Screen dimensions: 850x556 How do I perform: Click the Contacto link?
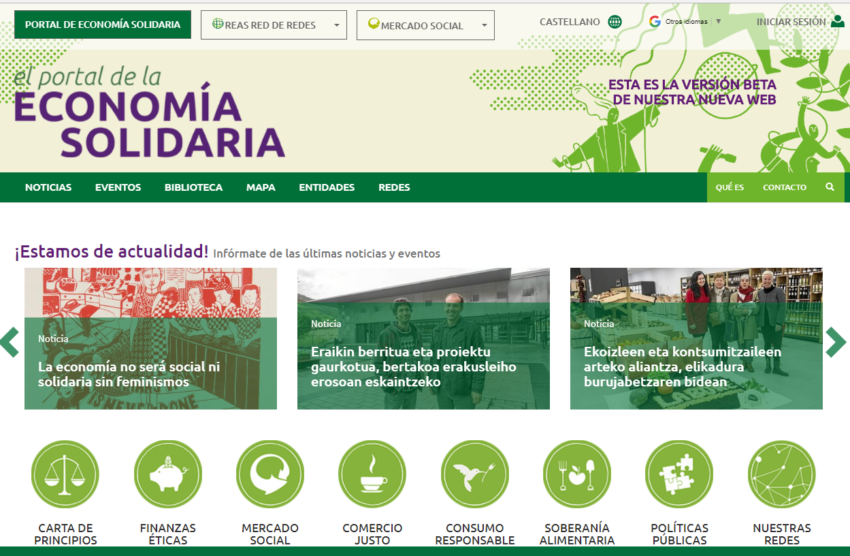click(784, 188)
